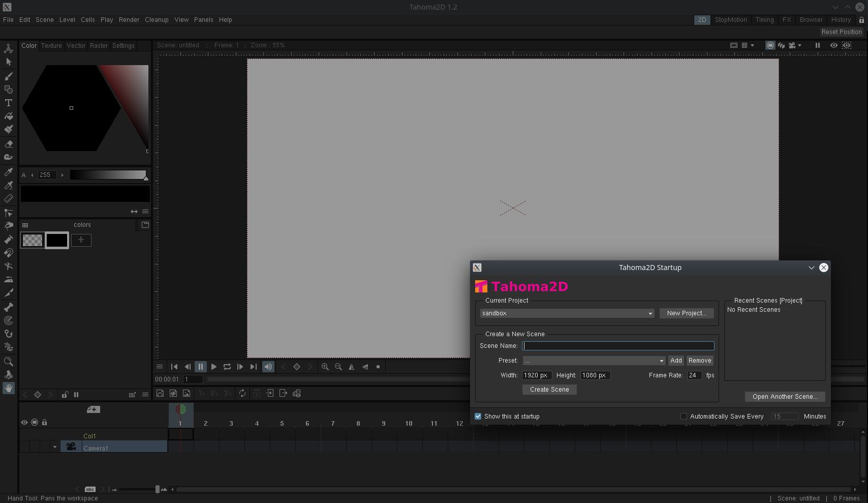868x503 pixels.
Task: Open the File menu
Action: click(8, 20)
